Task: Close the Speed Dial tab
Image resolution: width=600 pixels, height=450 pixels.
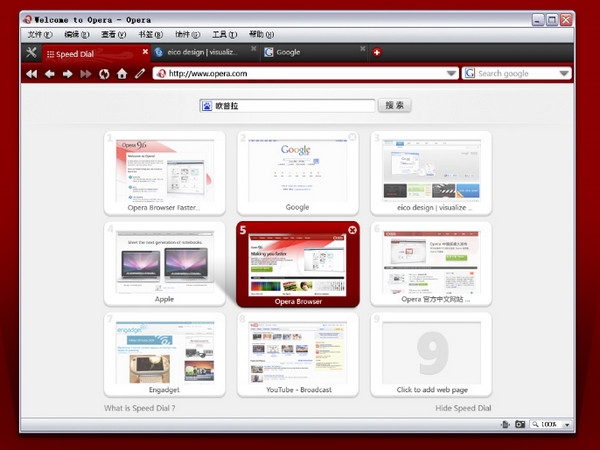Action: click(145, 51)
